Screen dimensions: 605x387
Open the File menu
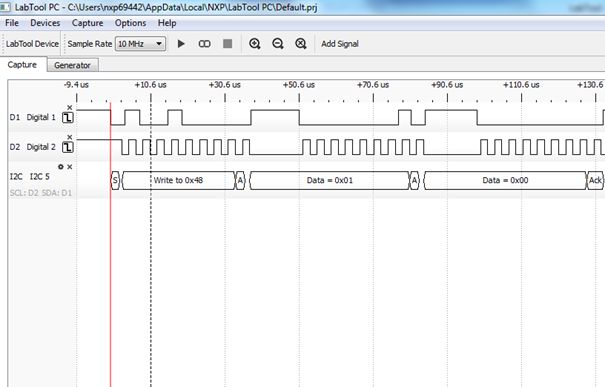tap(12, 23)
